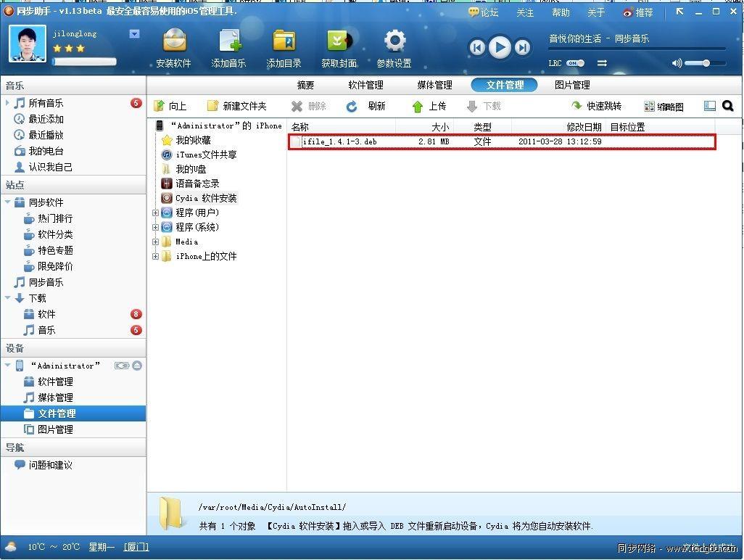Toggle the tree panel layout icon
This screenshot has height=560, width=744.
click(x=710, y=106)
